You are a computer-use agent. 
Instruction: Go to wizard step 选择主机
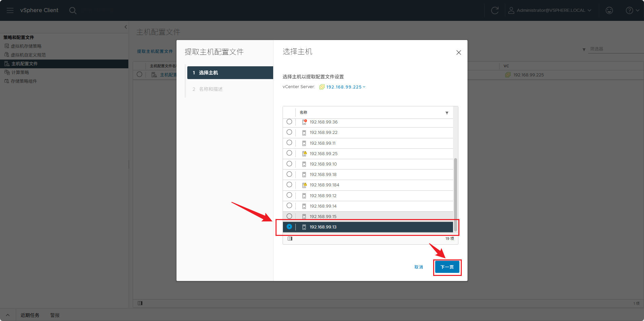click(x=230, y=73)
